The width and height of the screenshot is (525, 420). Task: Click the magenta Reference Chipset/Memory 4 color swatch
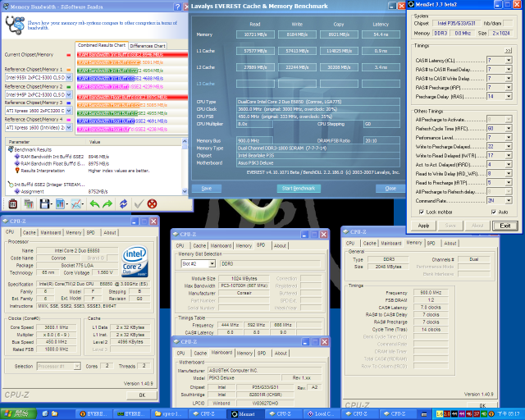coord(69,120)
